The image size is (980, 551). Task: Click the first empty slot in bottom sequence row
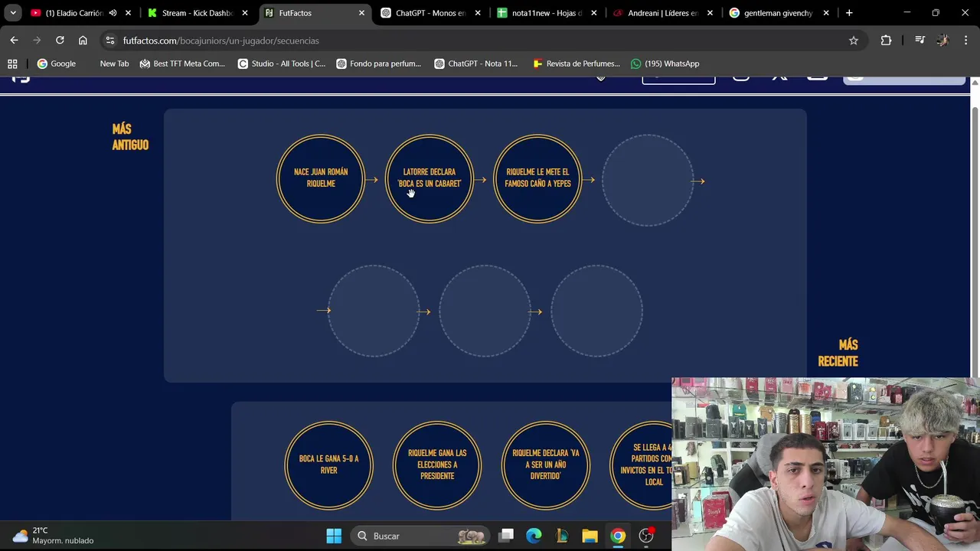[x=374, y=311]
